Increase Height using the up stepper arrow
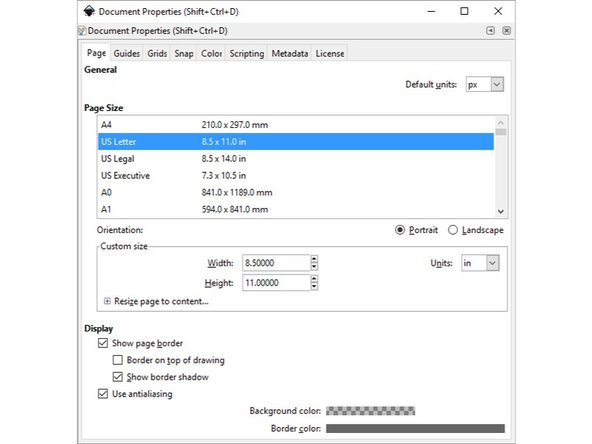The width and height of the screenshot is (592, 444). click(314, 279)
